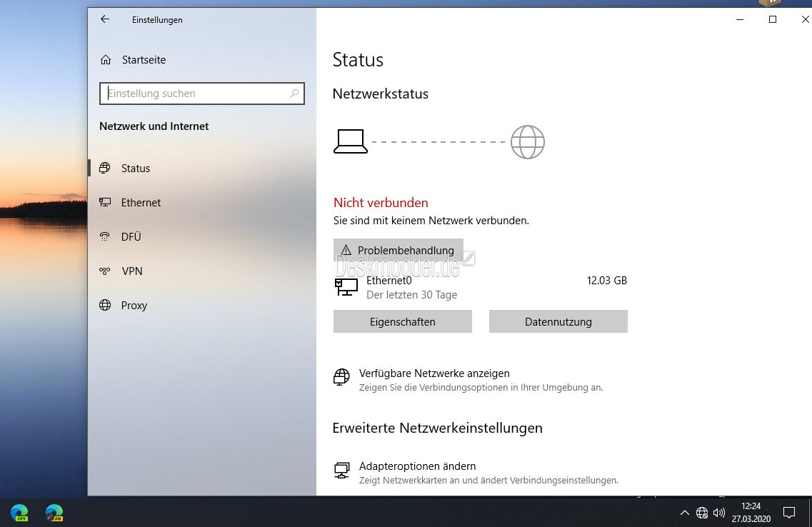
Task: Click the warning triangle icon in Problembehandlung
Action: pos(346,250)
